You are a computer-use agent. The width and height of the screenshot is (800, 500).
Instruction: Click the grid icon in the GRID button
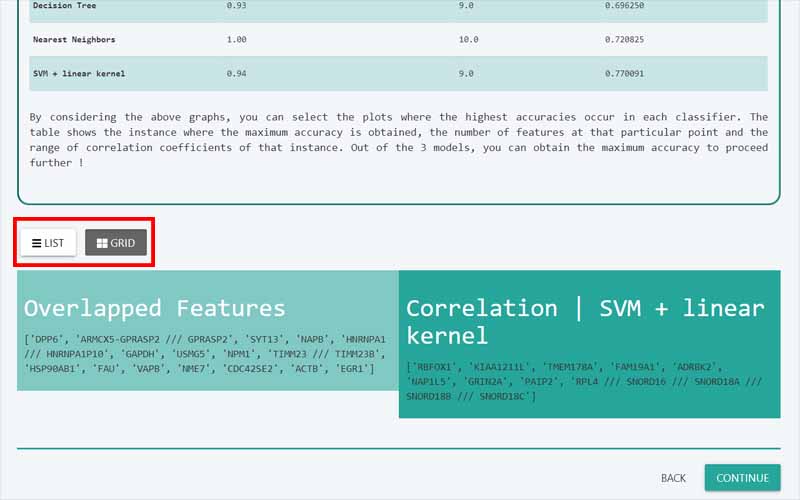click(x=102, y=243)
